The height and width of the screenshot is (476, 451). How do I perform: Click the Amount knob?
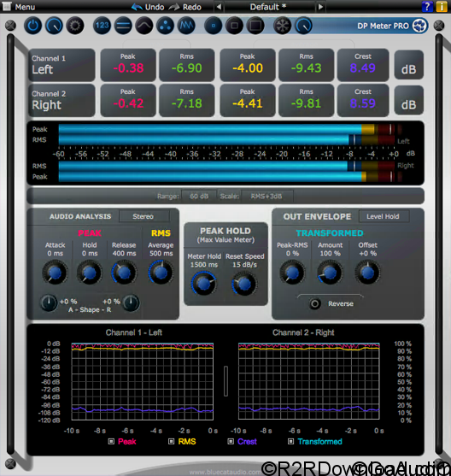tap(330, 273)
